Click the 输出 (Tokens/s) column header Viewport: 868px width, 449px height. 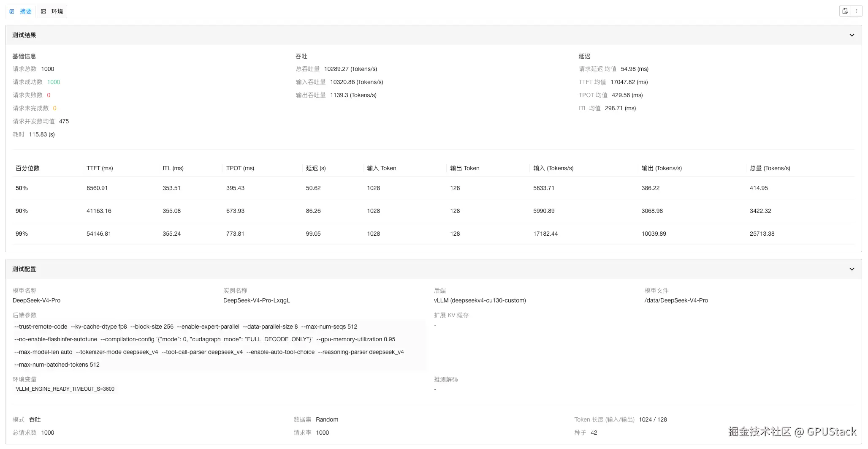tap(662, 168)
